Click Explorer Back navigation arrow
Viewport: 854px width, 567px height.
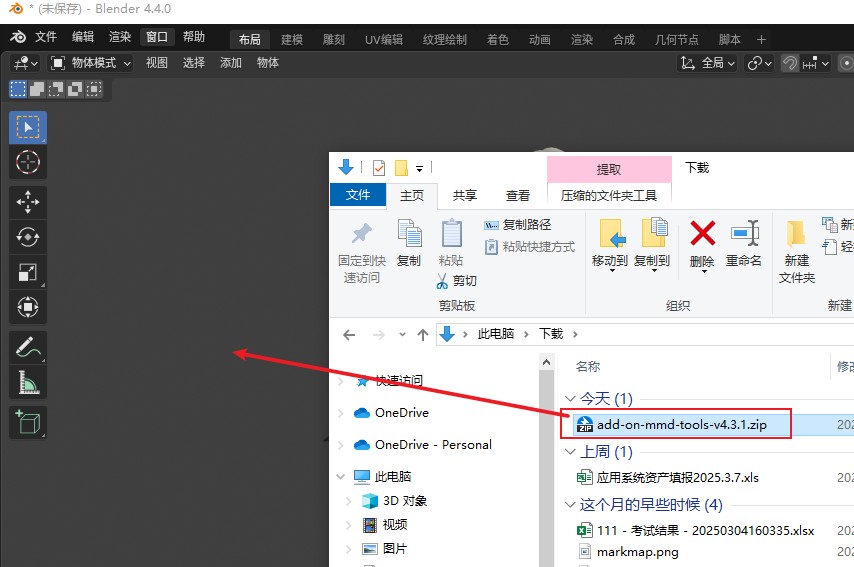[x=349, y=334]
